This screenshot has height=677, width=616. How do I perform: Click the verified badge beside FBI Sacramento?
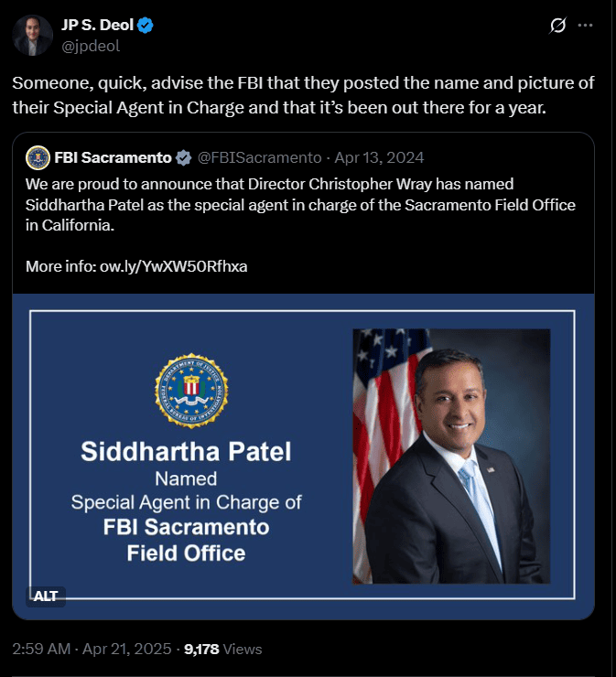pos(184,157)
